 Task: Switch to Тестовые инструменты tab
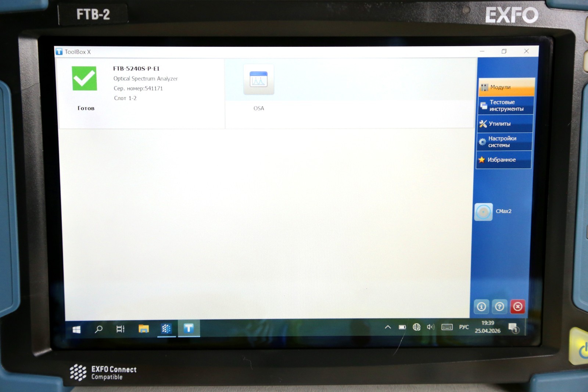pyautogui.click(x=506, y=106)
